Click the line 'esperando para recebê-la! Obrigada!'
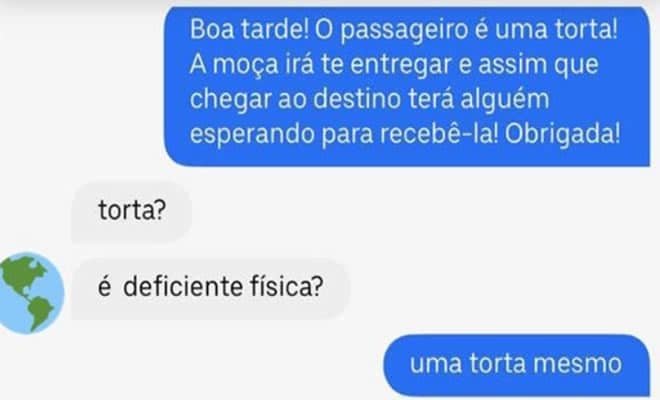This screenshot has width=660, height=400. [405, 134]
